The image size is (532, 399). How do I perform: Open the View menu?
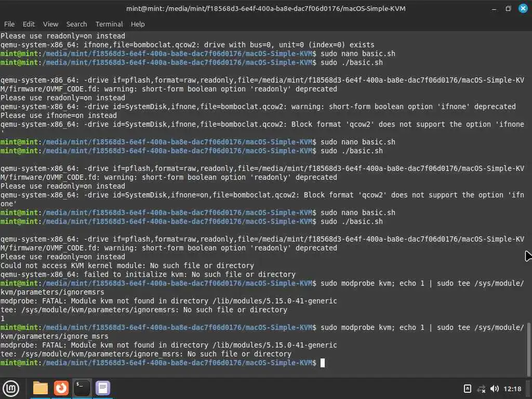tap(50, 24)
